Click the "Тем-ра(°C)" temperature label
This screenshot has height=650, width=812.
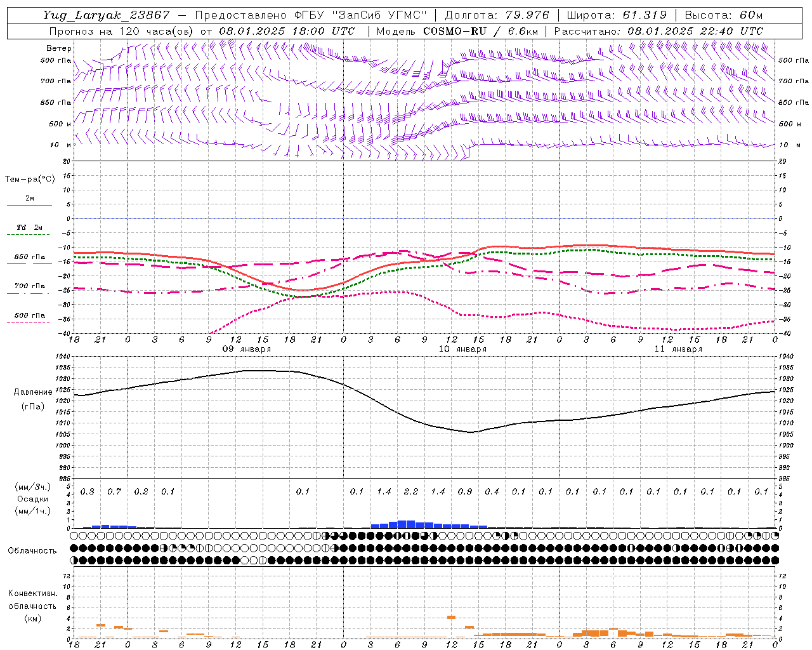30,180
